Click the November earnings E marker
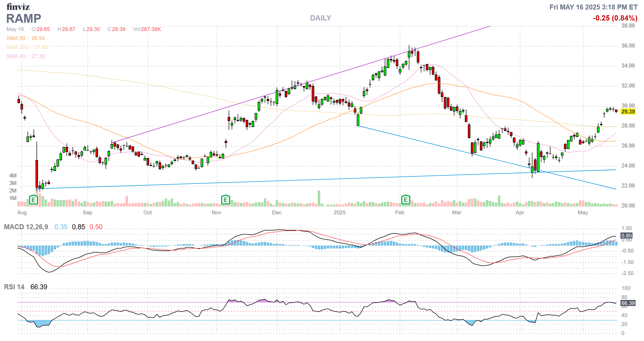Image resolution: width=644 pixels, height=341 pixels. pos(225,200)
